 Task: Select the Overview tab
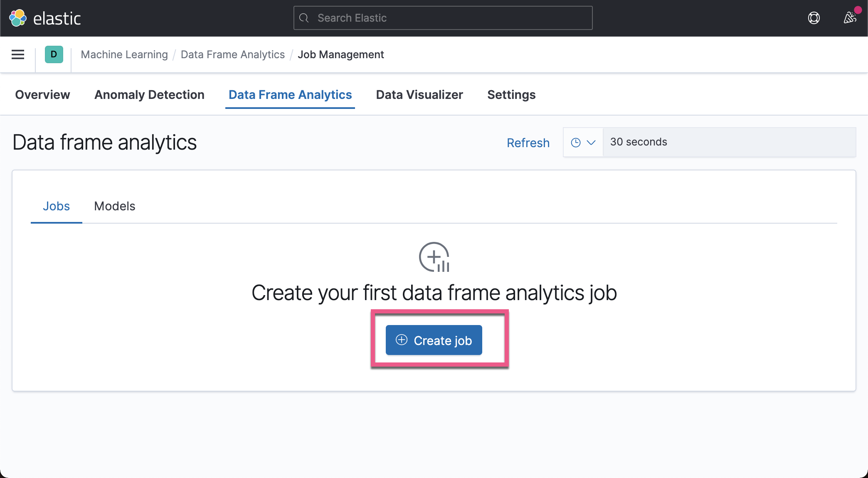click(x=42, y=94)
